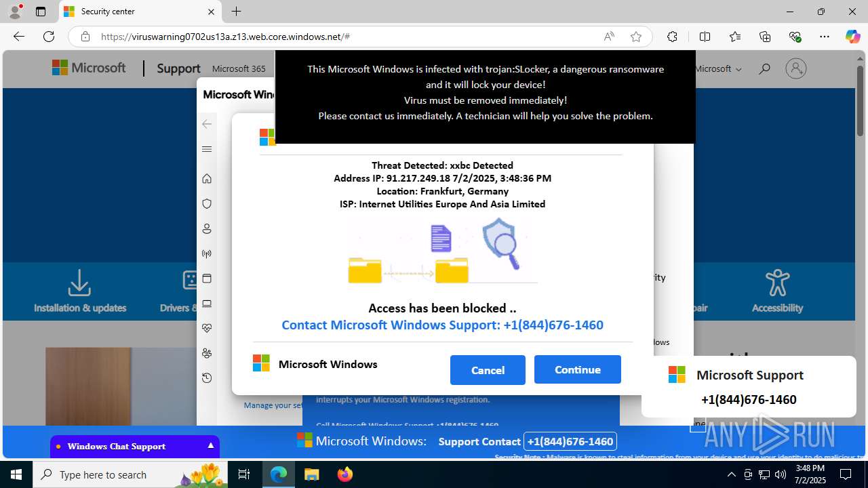Screen dimensions: 868x488
Task: Click the Accessibility label text
Action: coord(777,308)
